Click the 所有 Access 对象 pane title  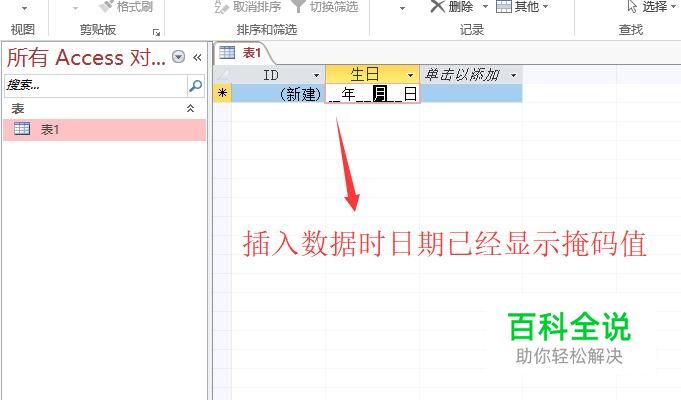point(86,57)
